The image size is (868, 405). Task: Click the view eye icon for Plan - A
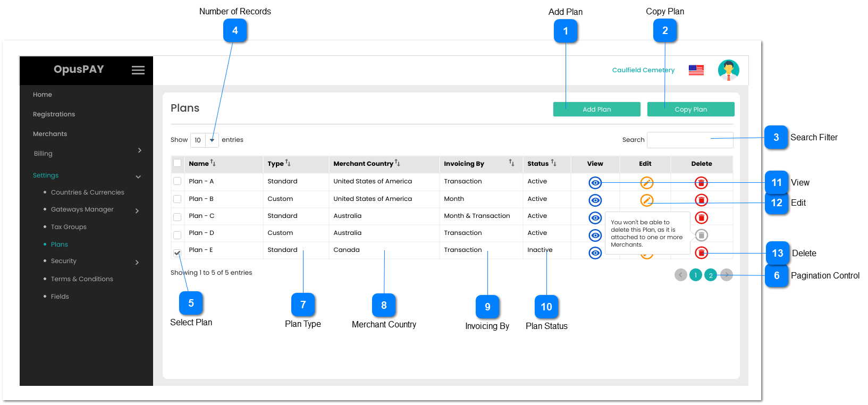click(595, 183)
